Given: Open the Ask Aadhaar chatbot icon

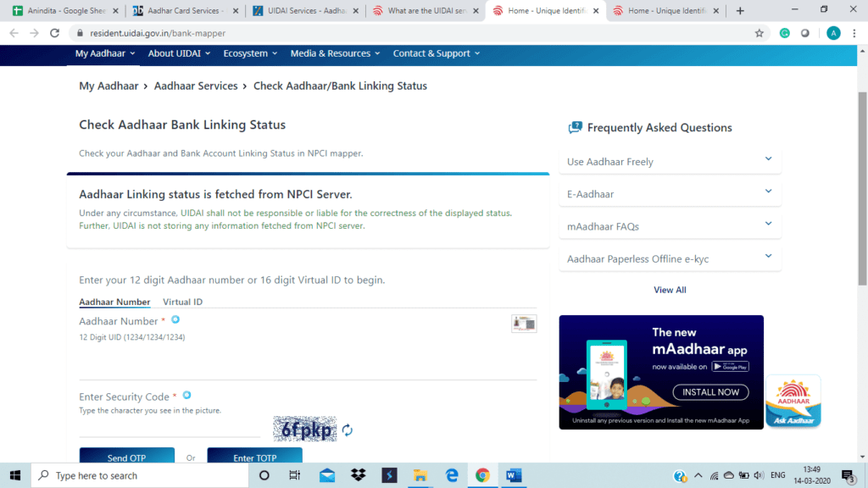Looking at the screenshot, I should click(x=793, y=400).
